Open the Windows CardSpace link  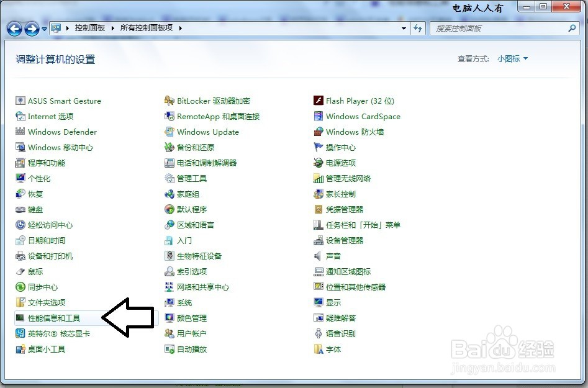click(x=363, y=116)
